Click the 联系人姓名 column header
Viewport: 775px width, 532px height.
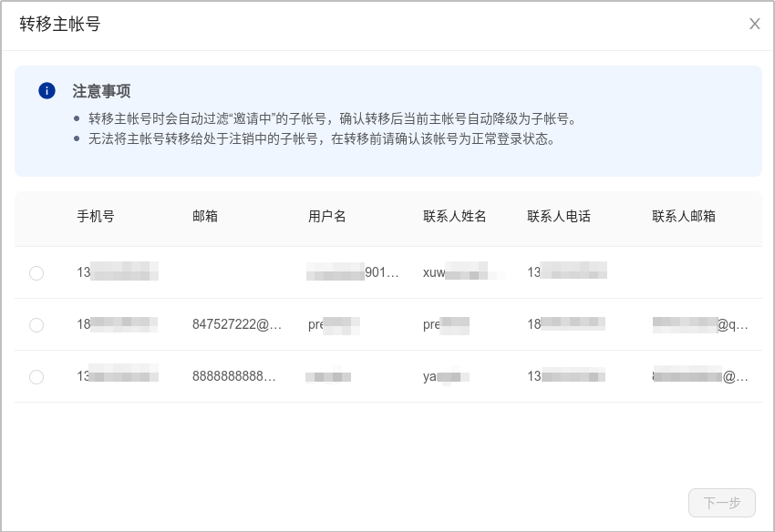click(x=454, y=216)
